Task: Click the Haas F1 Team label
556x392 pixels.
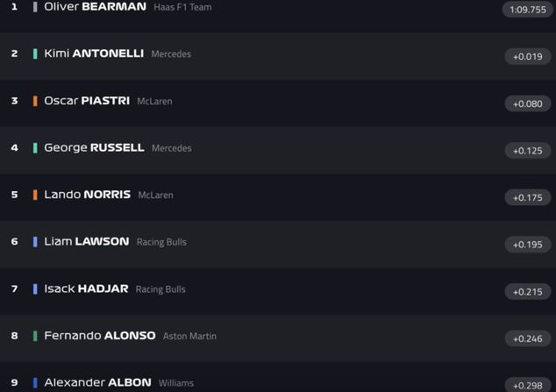Action: click(182, 8)
